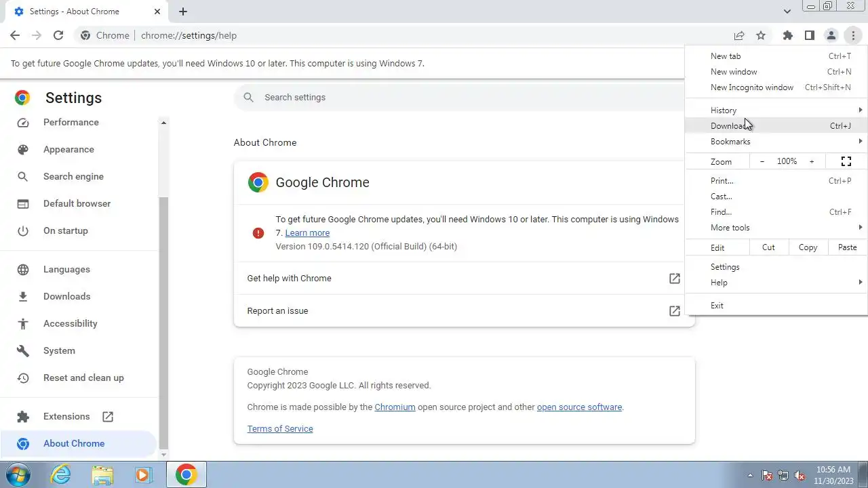The image size is (868, 488).
Task: Click the sidebar scroll up arrow
Action: (x=163, y=123)
